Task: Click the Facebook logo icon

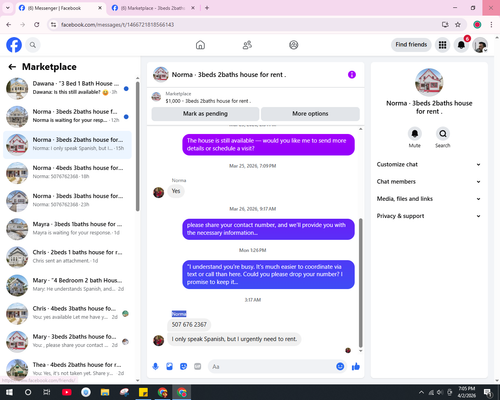Action: [14, 45]
